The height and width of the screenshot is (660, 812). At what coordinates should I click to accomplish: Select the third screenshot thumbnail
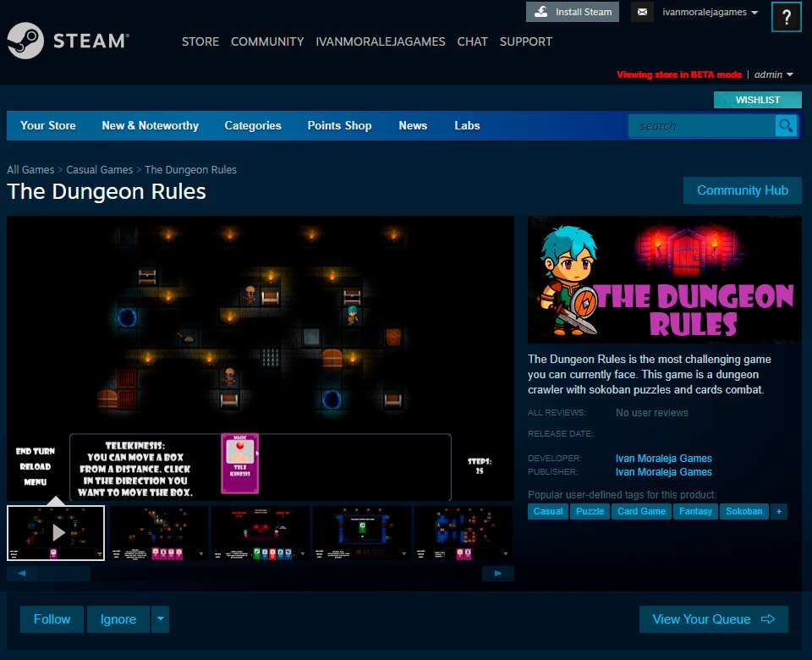point(260,533)
